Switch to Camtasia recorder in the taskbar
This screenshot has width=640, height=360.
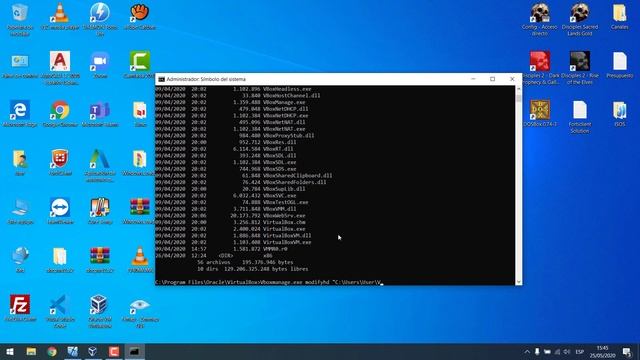114,351
